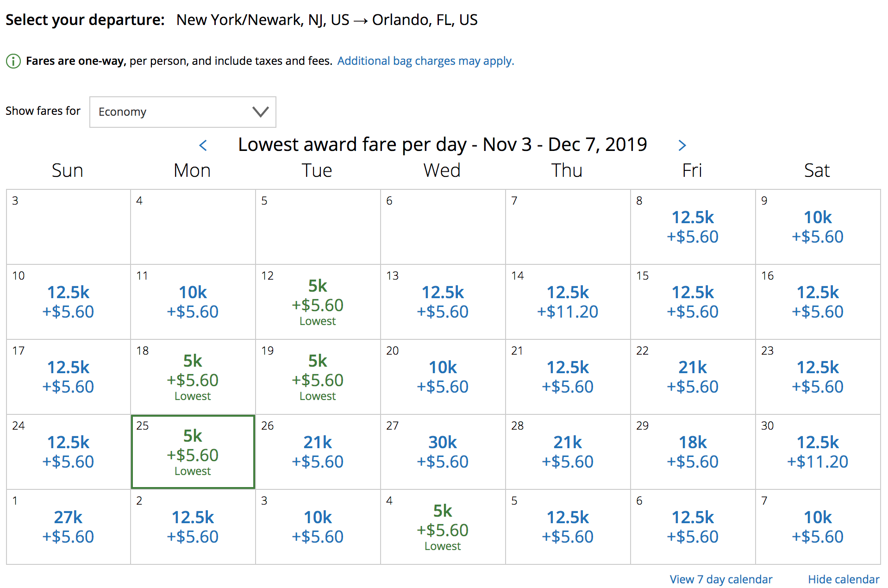Choose November 8 12.5k fare
The height and width of the screenshot is (588, 888).
pyautogui.click(x=693, y=227)
